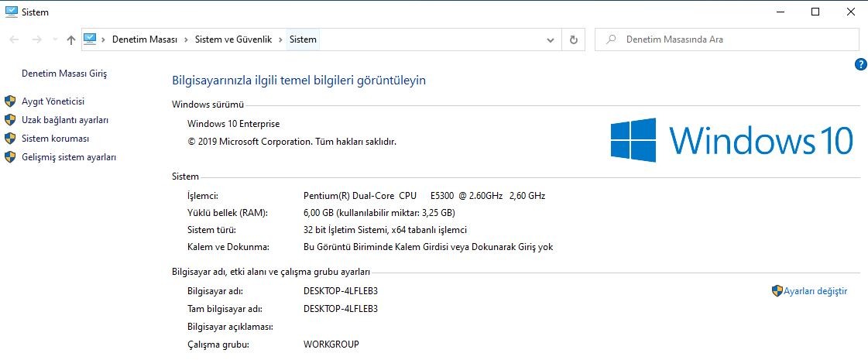Open Gelişmiş sistem ayarları

[69, 157]
